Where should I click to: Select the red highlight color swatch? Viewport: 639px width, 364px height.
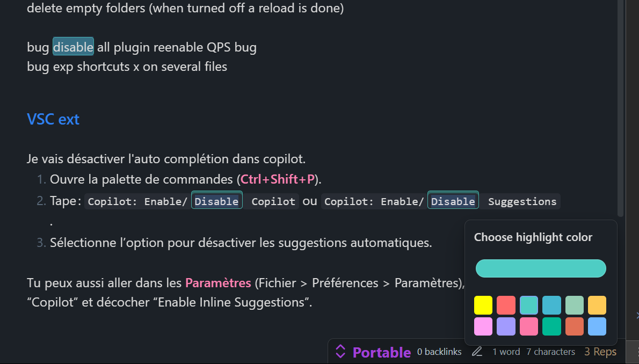(506, 305)
